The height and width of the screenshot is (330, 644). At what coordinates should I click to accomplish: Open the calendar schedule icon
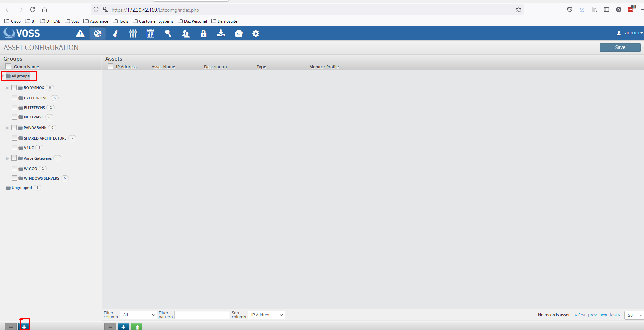tap(150, 34)
